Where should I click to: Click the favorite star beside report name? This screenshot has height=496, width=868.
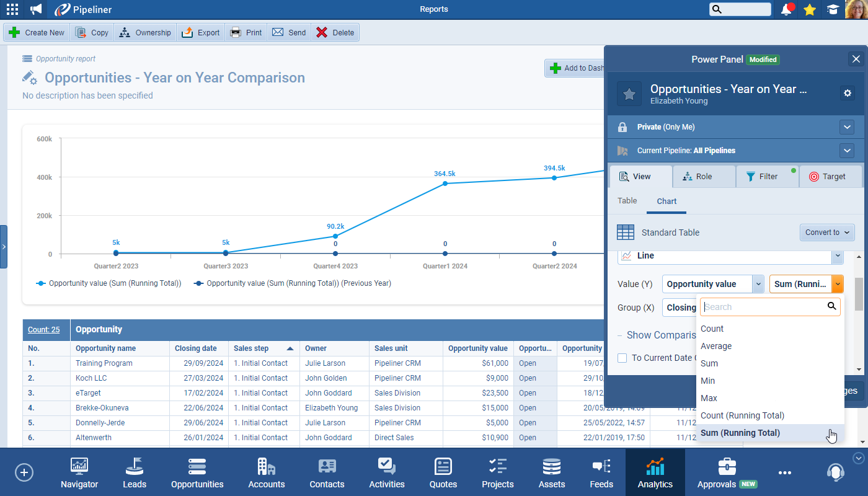(x=629, y=94)
